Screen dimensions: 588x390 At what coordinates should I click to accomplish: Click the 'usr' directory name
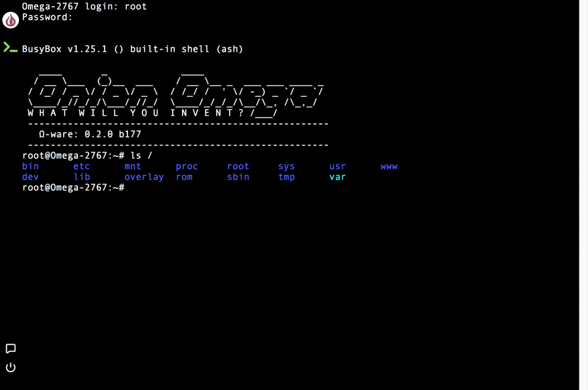coord(338,166)
